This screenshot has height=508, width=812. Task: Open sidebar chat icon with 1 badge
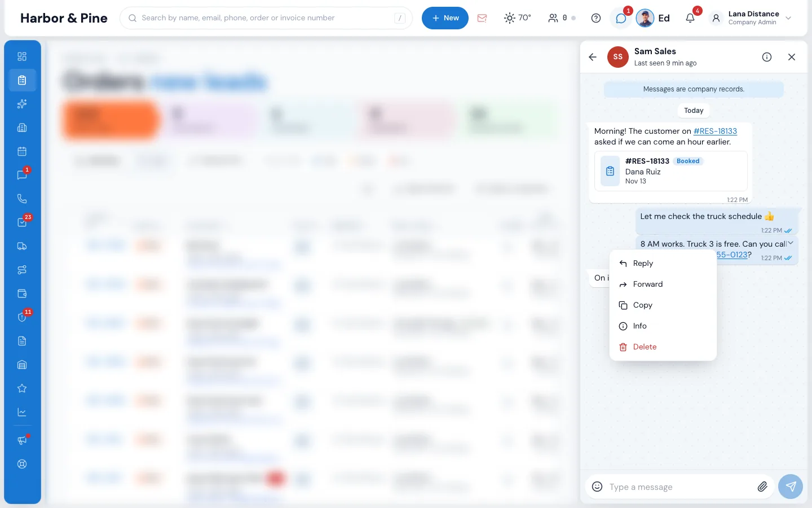[x=22, y=175]
